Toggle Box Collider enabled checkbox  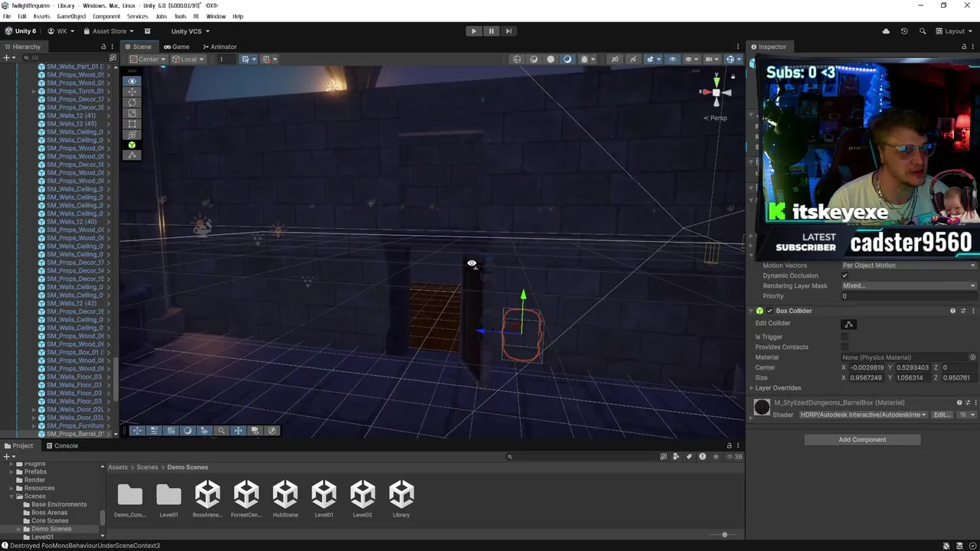(769, 311)
